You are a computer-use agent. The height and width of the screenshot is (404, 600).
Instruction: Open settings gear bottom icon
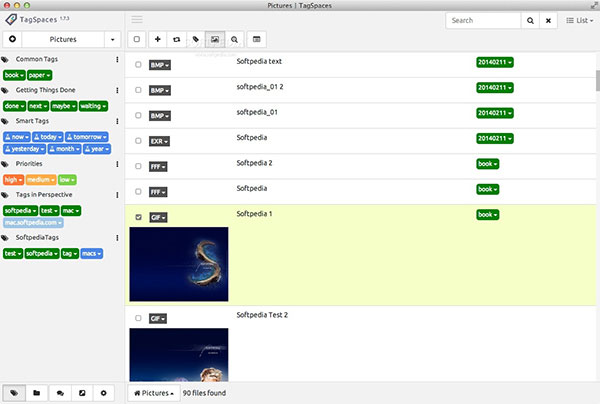(x=103, y=393)
